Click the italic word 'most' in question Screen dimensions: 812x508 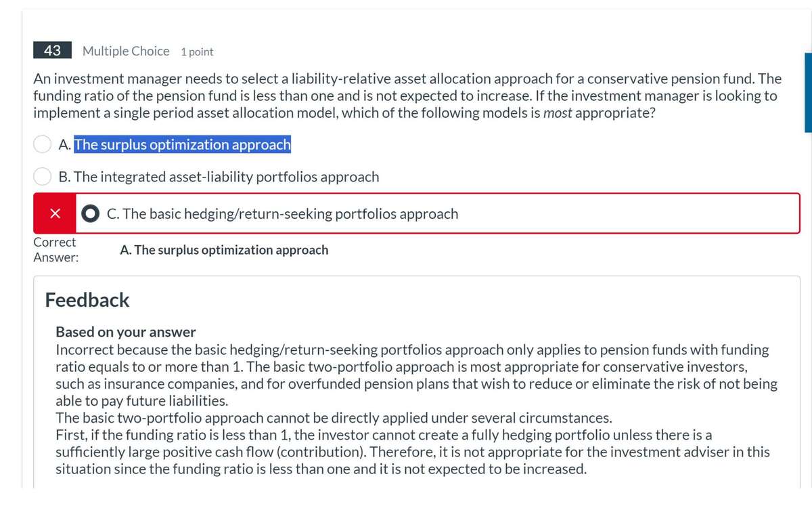(558, 112)
